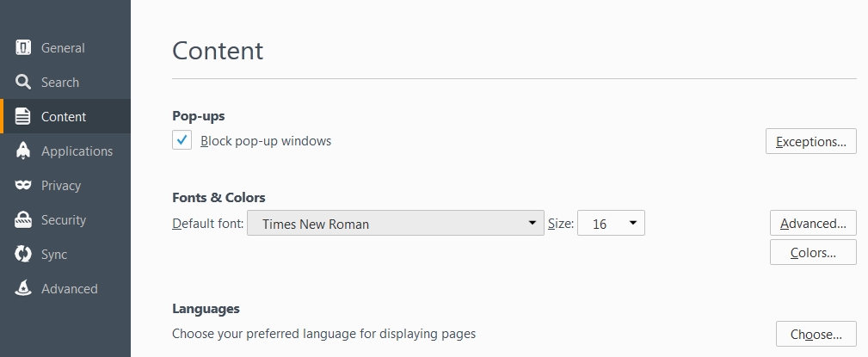Click the Security lock icon
Screen dimensions: 868x357
[x=23, y=220]
